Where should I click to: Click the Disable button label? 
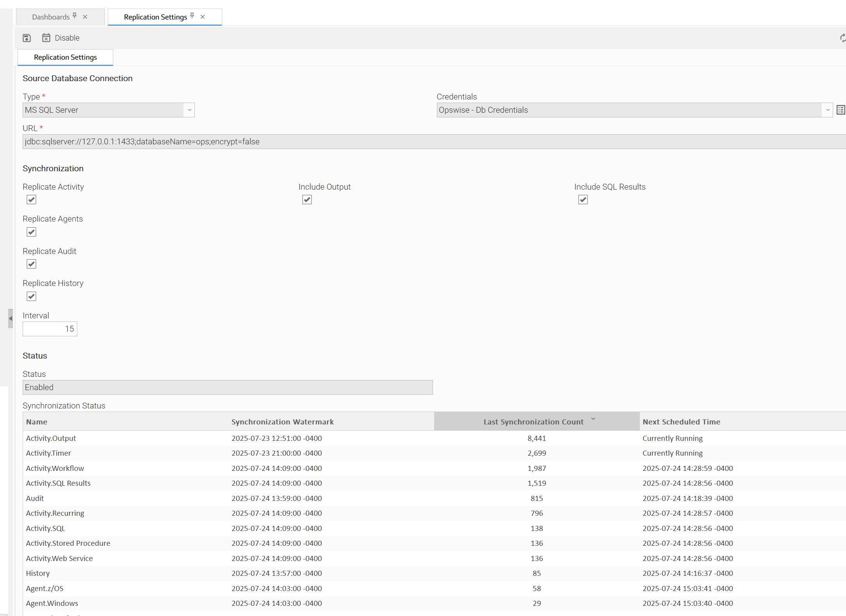point(67,38)
